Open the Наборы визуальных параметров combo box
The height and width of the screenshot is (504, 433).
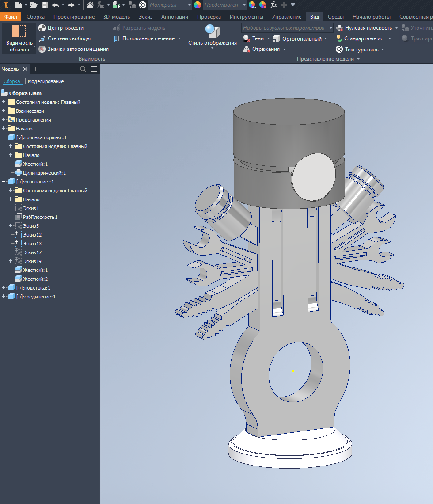(288, 28)
